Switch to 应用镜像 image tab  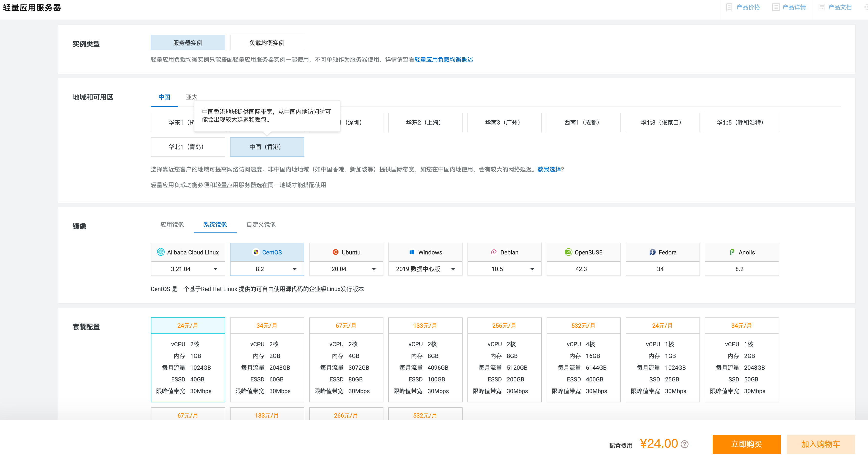pyautogui.click(x=172, y=224)
